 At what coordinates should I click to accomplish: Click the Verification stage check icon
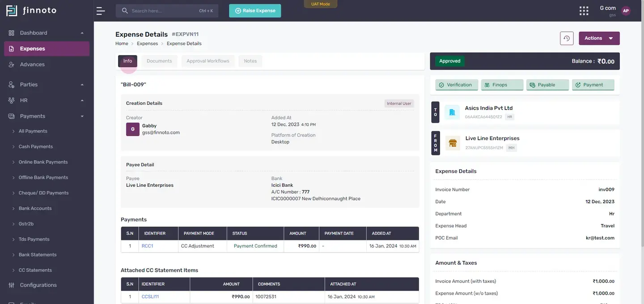(x=441, y=85)
